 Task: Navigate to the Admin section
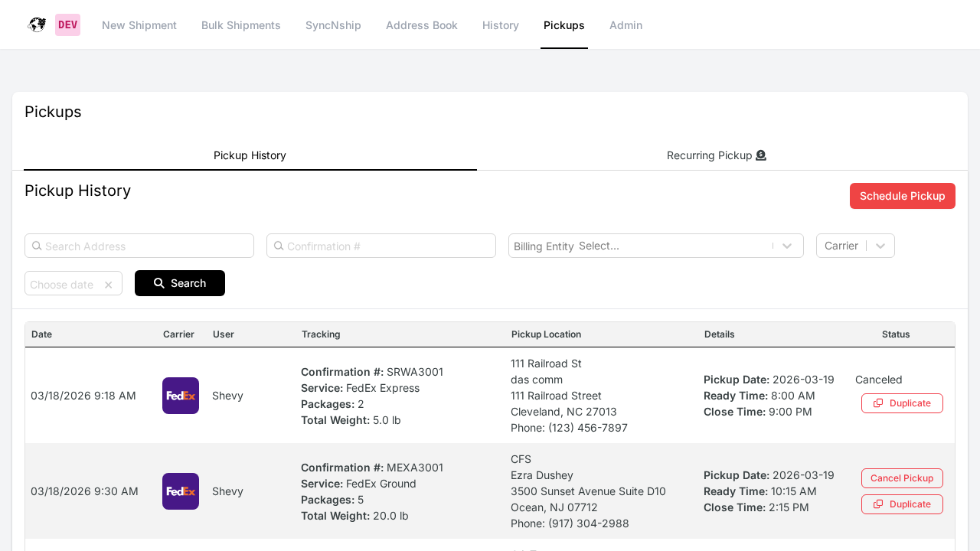626,24
